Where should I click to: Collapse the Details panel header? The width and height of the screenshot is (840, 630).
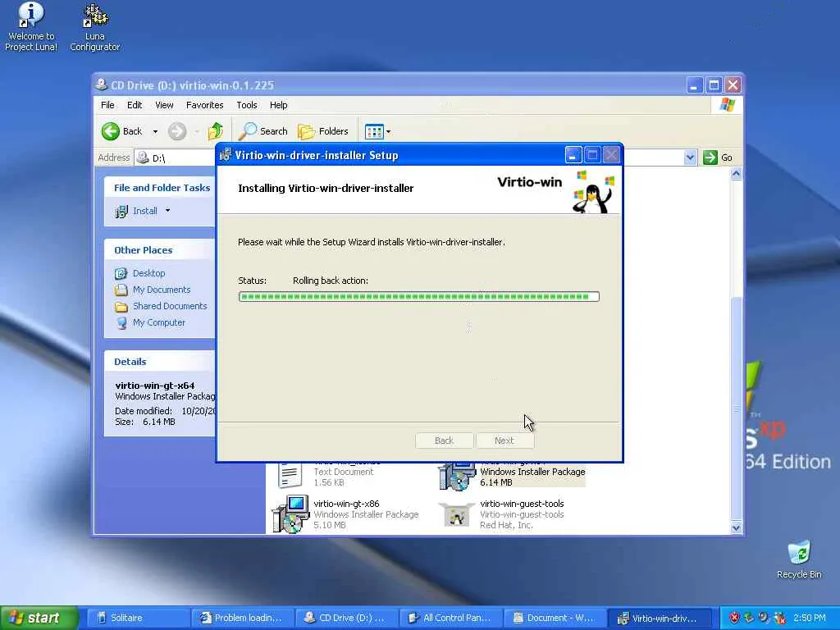[160, 362]
